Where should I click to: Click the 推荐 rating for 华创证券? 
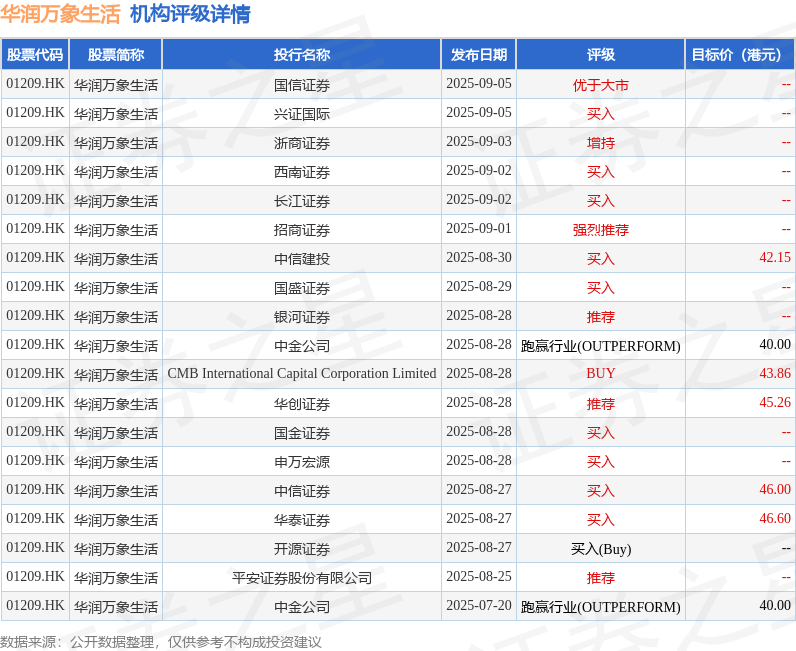(601, 403)
